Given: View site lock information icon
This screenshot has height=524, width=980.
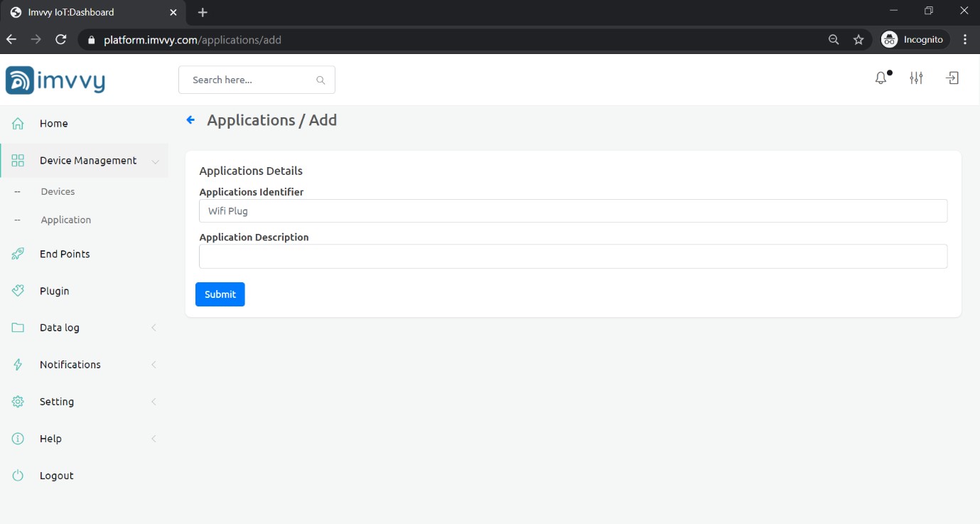Looking at the screenshot, I should (90, 41).
